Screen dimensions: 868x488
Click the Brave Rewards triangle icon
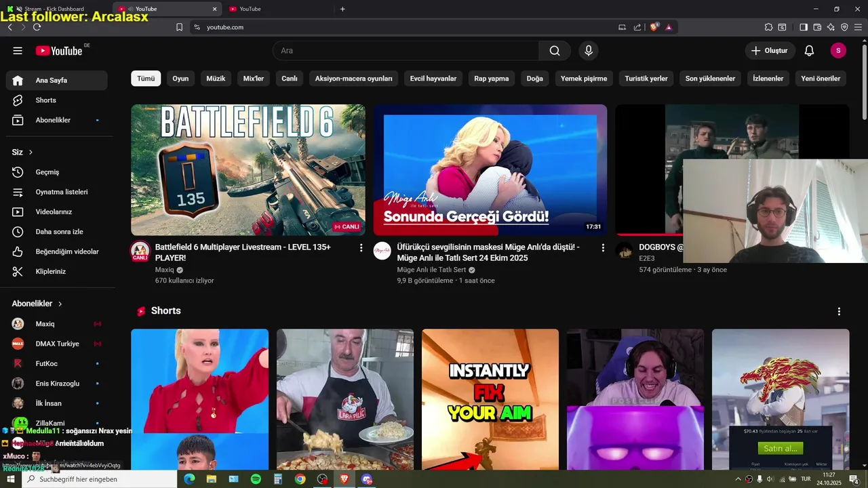(x=669, y=27)
